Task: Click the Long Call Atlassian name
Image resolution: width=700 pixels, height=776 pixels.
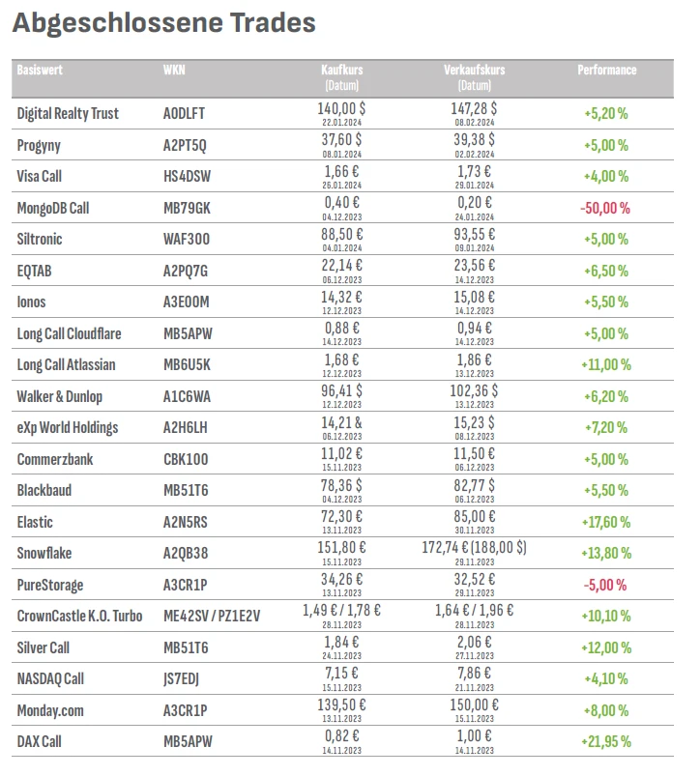Action: [68, 365]
